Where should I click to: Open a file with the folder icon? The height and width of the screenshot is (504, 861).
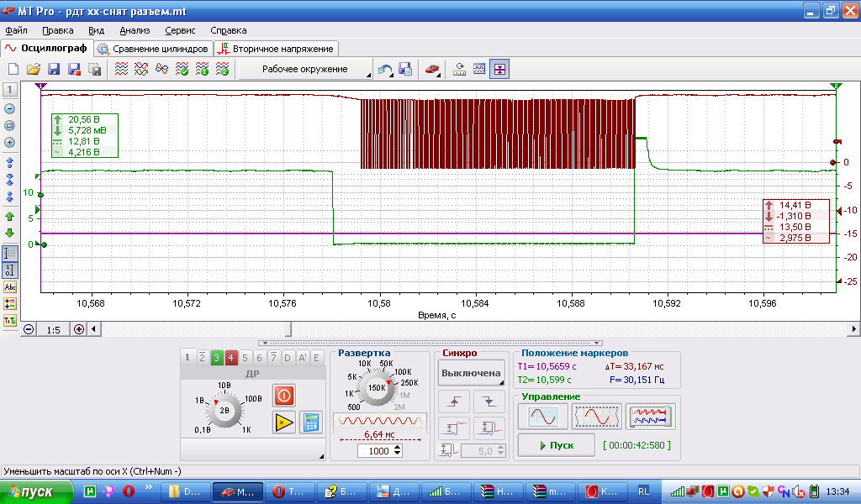coord(34,69)
